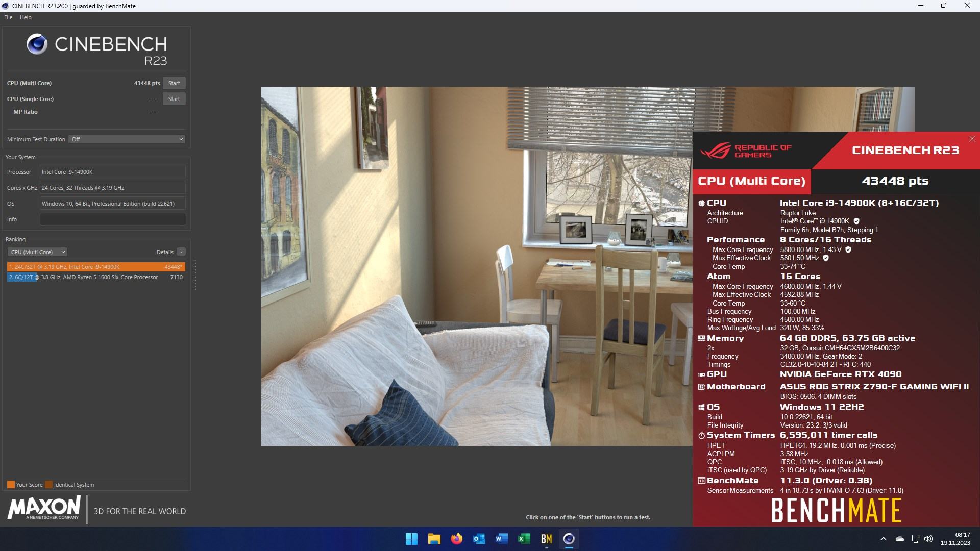
Task: Click BenchMate taskbar icon in system tray
Action: tap(547, 538)
